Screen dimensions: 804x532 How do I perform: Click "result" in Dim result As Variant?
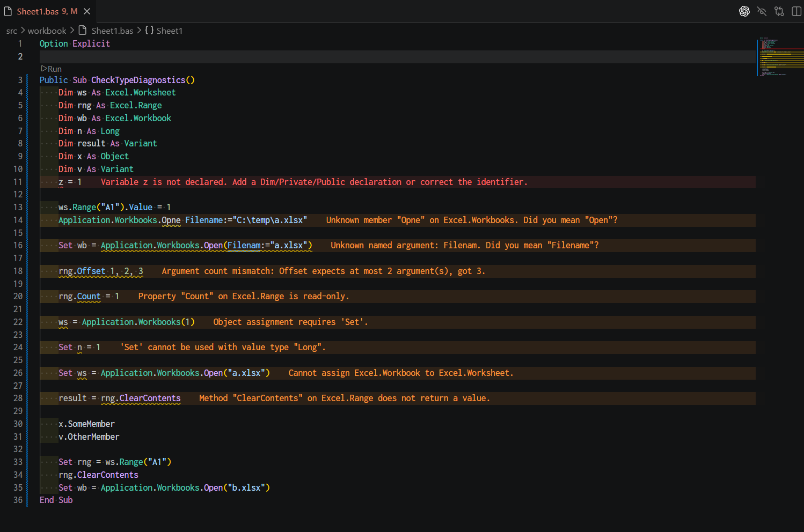tap(91, 144)
